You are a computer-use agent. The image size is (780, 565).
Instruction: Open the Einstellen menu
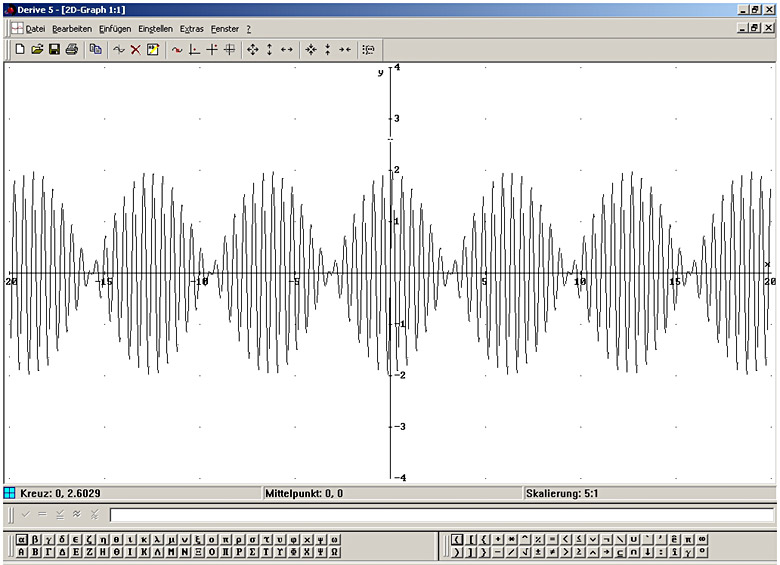155,29
